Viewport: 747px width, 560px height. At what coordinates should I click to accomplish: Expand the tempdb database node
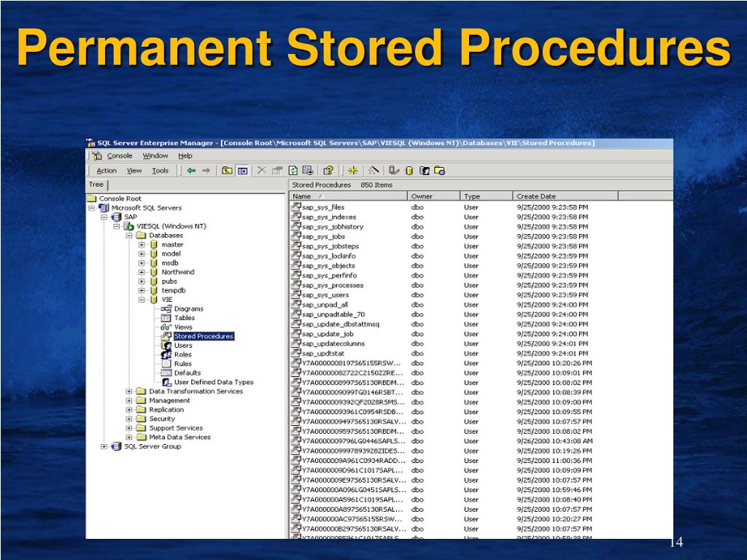point(142,290)
